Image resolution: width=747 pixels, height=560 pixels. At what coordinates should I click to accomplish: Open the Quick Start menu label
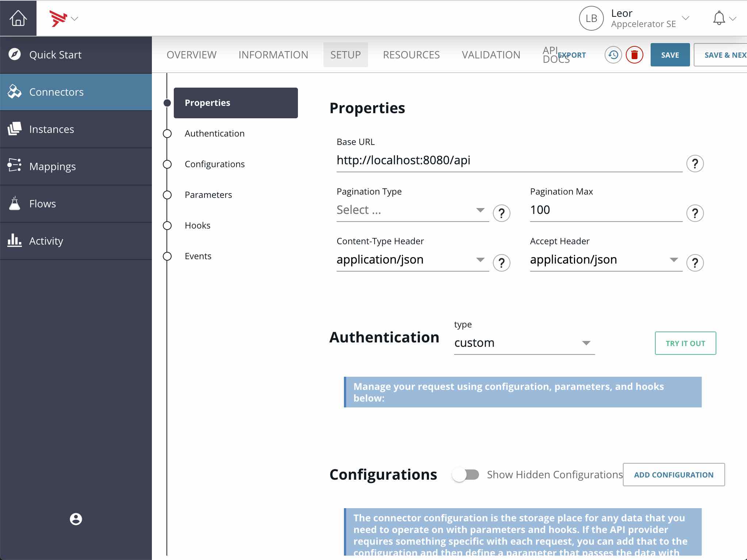[x=55, y=55]
